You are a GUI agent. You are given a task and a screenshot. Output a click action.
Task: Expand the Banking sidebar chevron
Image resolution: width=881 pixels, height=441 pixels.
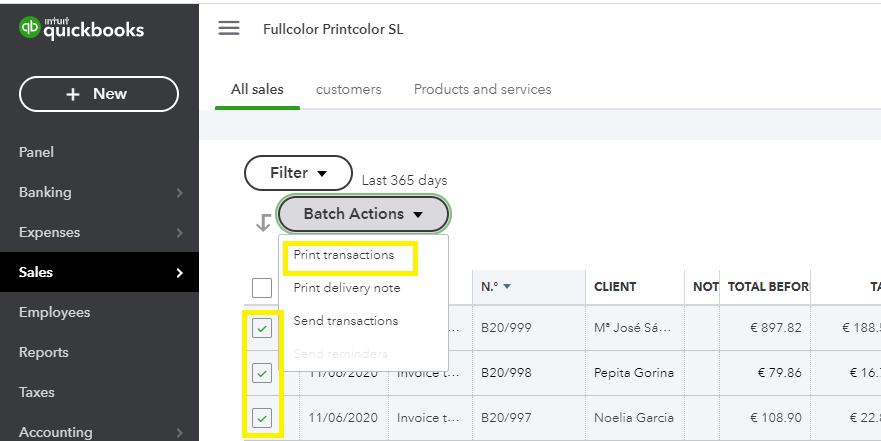(179, 192)
